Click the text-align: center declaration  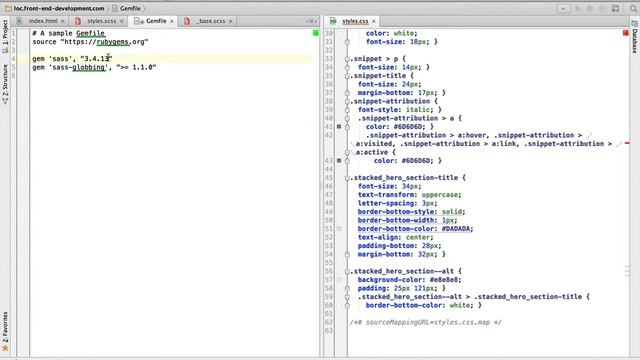tap(396, 237)
